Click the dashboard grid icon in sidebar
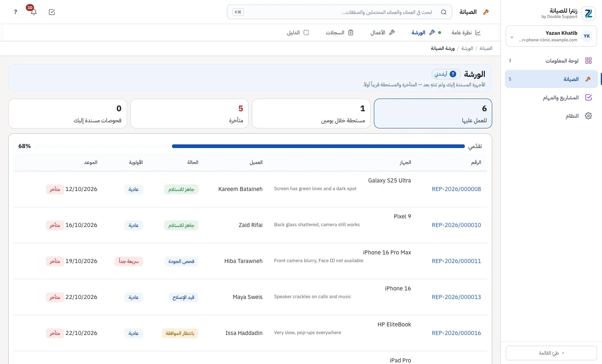This screenshot has width=602, height=364. point(588,61)
